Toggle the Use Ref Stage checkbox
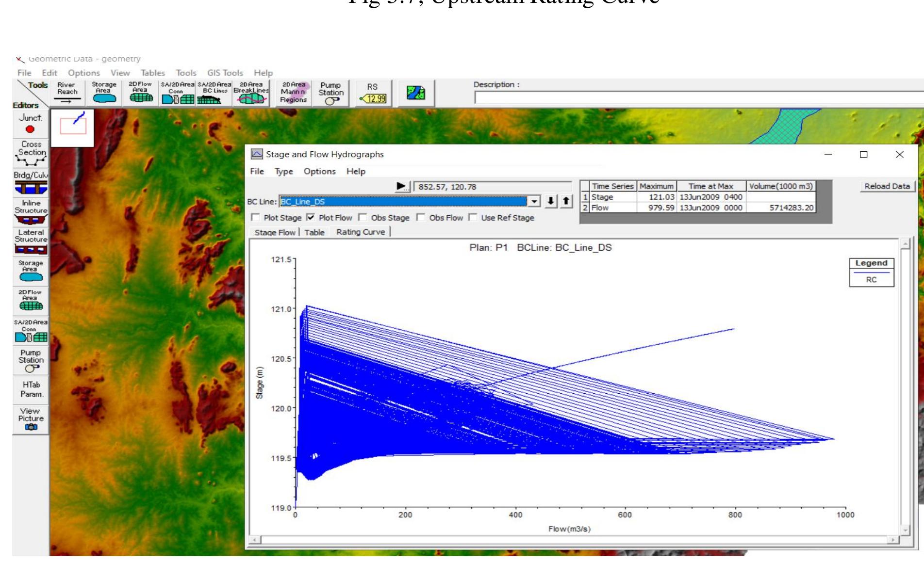Image resolution: width=924 pixels, height=562 pixels. pyautogui.click(x=473, y=218)
